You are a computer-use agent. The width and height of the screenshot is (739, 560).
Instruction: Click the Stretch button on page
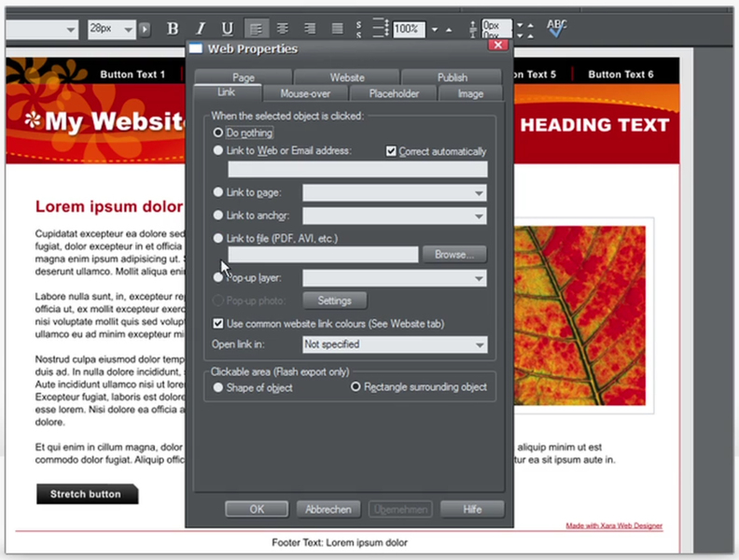pos(87,494)
